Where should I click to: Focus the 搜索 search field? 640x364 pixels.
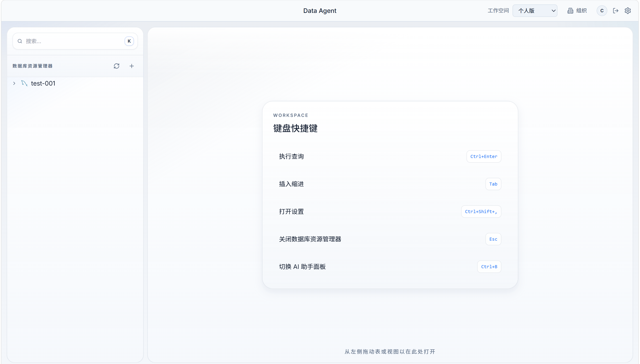click(75, 41)
